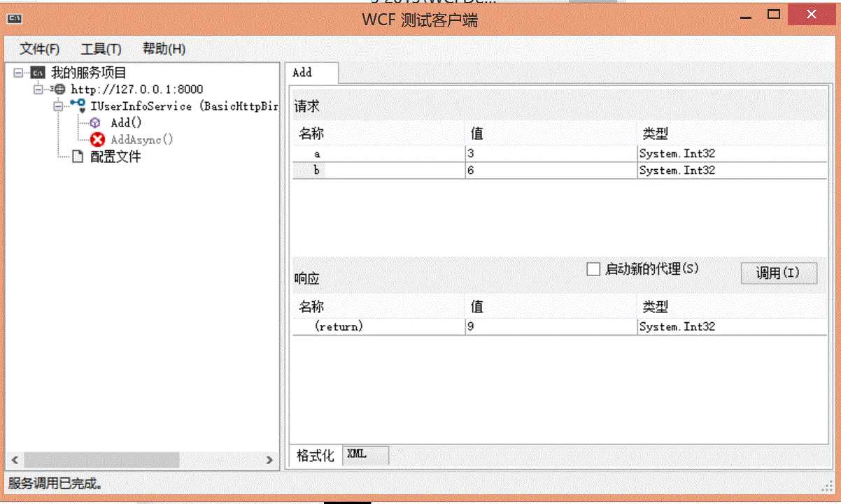Enable the 启动新的代理(S) checkbox
Image resolution: width=841 pixels, height=504 pixels.
coord(593,268)
